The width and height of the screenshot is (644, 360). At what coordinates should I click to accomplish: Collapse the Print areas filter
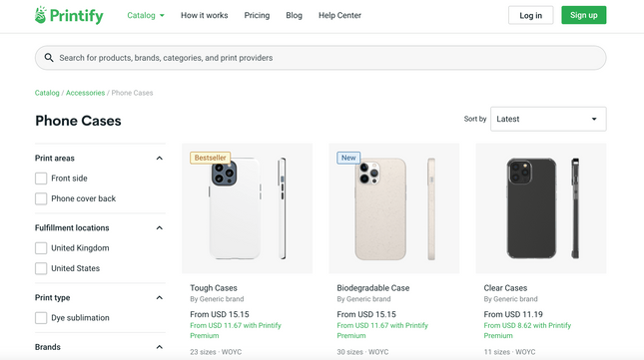(x=160, y=159)
